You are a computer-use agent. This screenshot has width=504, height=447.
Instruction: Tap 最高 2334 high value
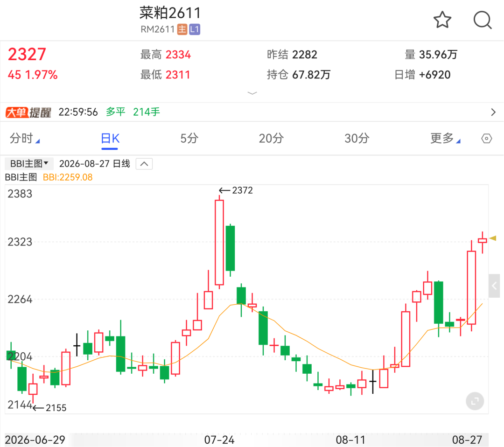click(x=166, y=55)
